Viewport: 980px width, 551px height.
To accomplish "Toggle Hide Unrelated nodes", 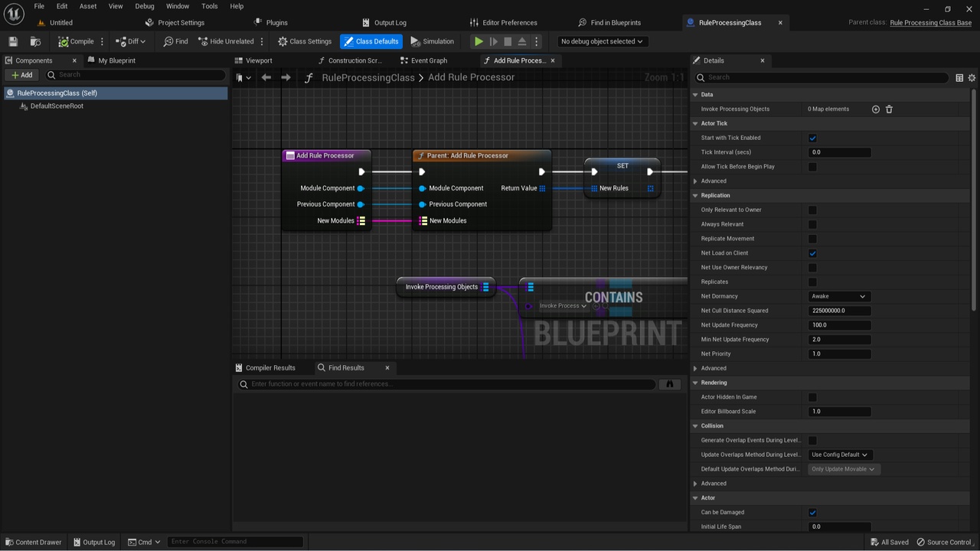I will pyautogui.click(x=225, y=41).
